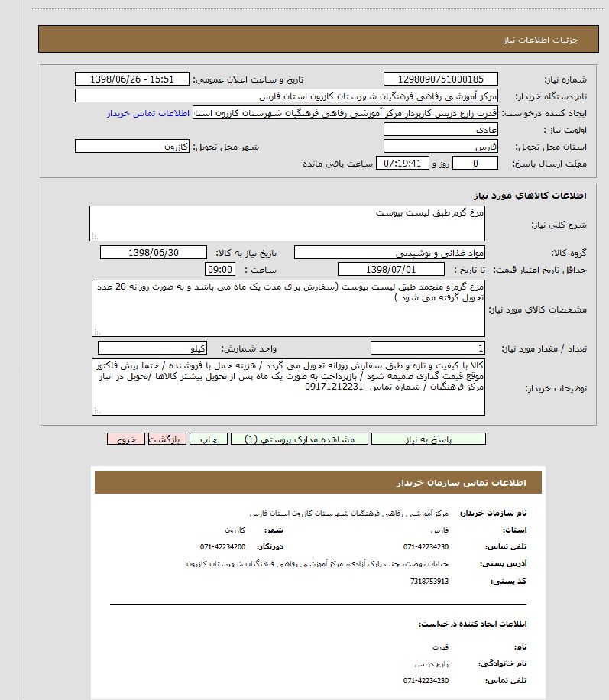609x700 pixels.
Task: Click inside the مشخصات کالای مورد نیاز text area
Action: [287, 307]
